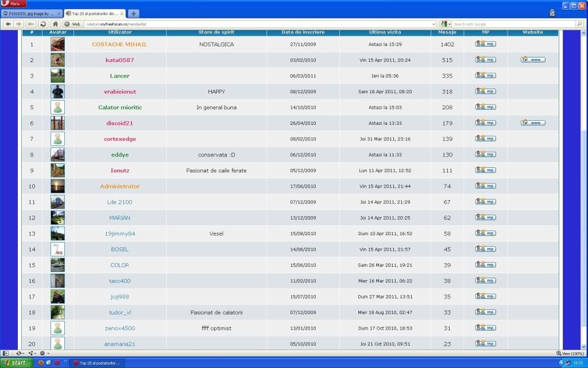Viewport: 588px width, 368px height.
Task: Open 19jimmy84 profile link
Action: [x=119, y=233]
